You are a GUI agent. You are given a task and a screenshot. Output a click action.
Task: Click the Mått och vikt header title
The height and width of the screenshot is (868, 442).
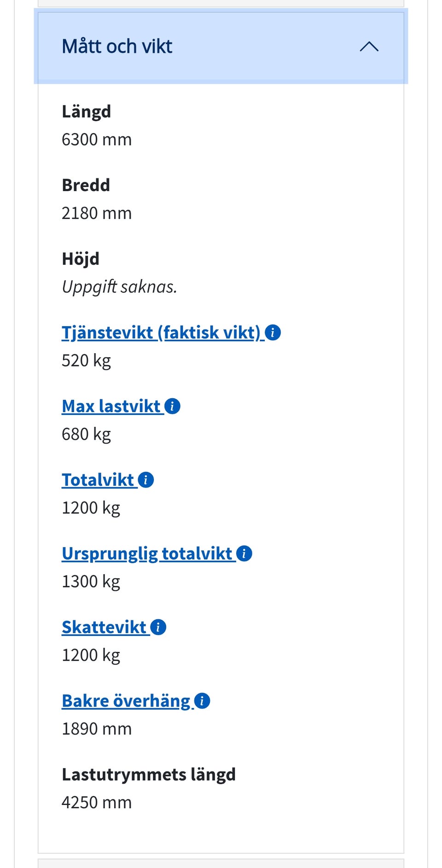pyautogui.click(x=117, y=47)
